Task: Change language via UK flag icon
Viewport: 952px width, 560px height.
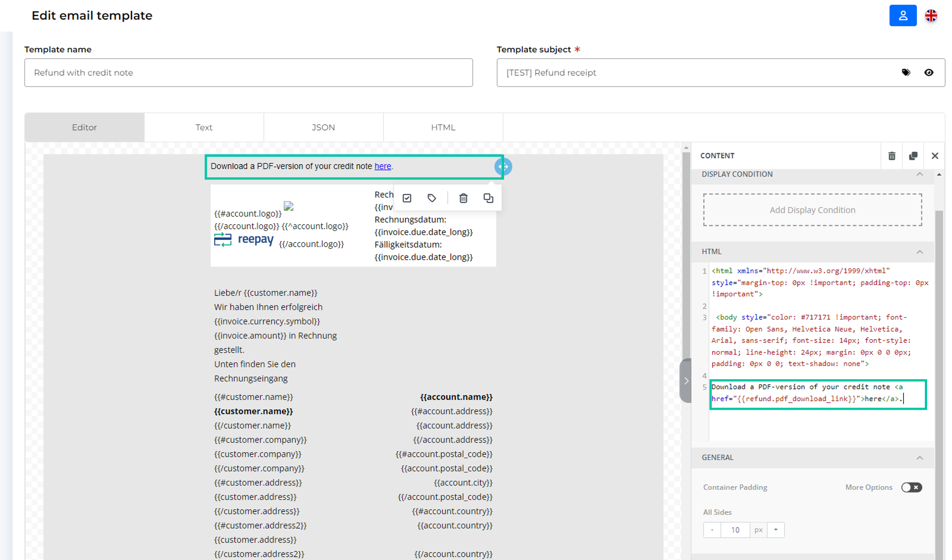Action: pyautogui.click(x=931, y=15)
